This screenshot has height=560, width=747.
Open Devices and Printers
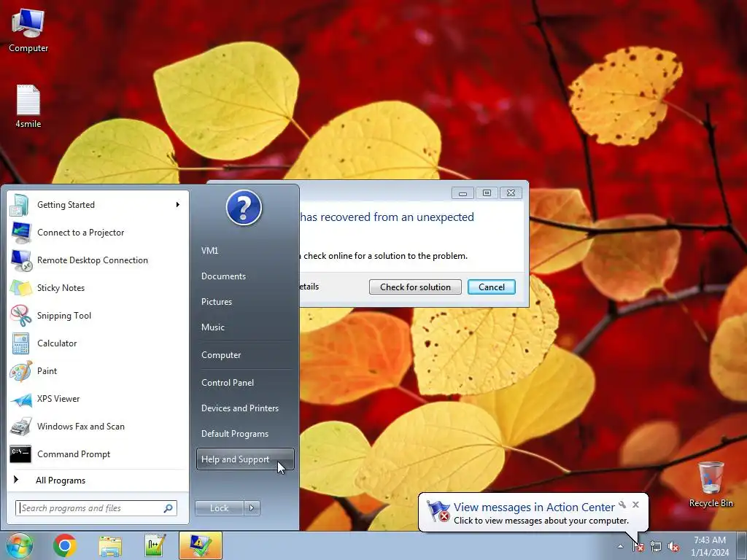245,408
